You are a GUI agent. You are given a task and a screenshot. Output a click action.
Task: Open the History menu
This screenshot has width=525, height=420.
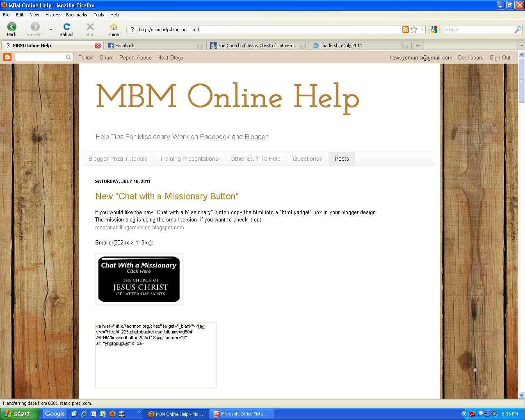52,15
